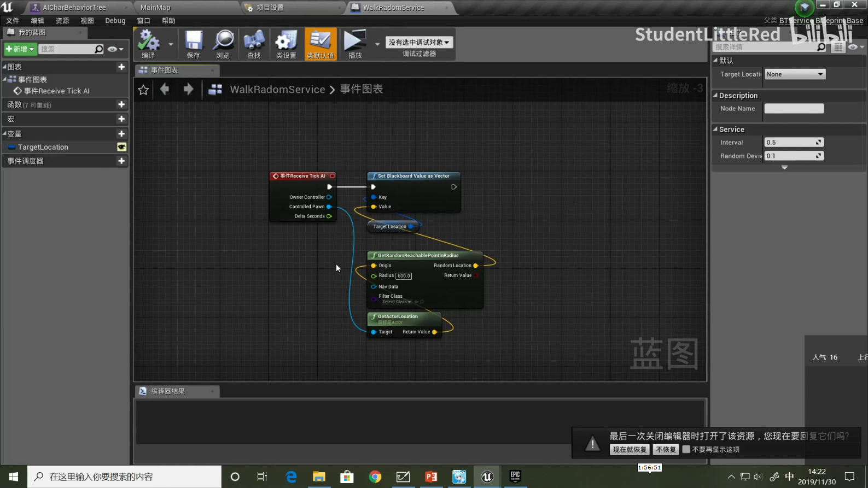
Task: Add new variable with plus icon
Action: (121, 133)
